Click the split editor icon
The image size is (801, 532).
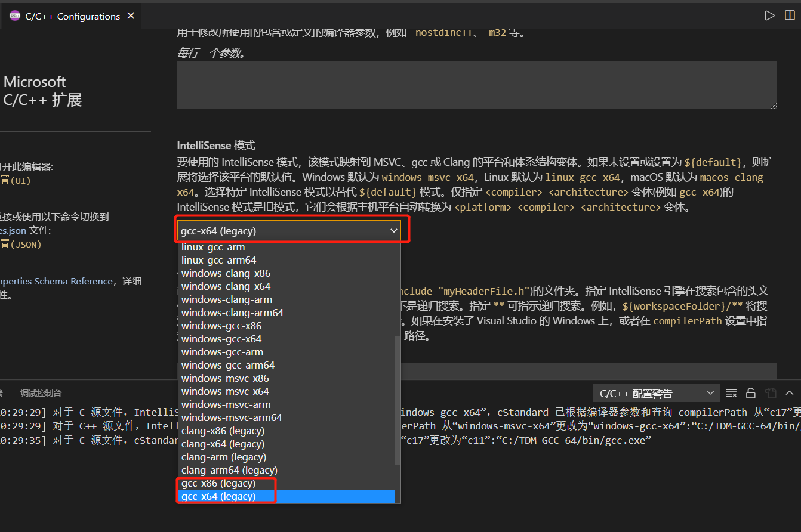coord(790,16)
